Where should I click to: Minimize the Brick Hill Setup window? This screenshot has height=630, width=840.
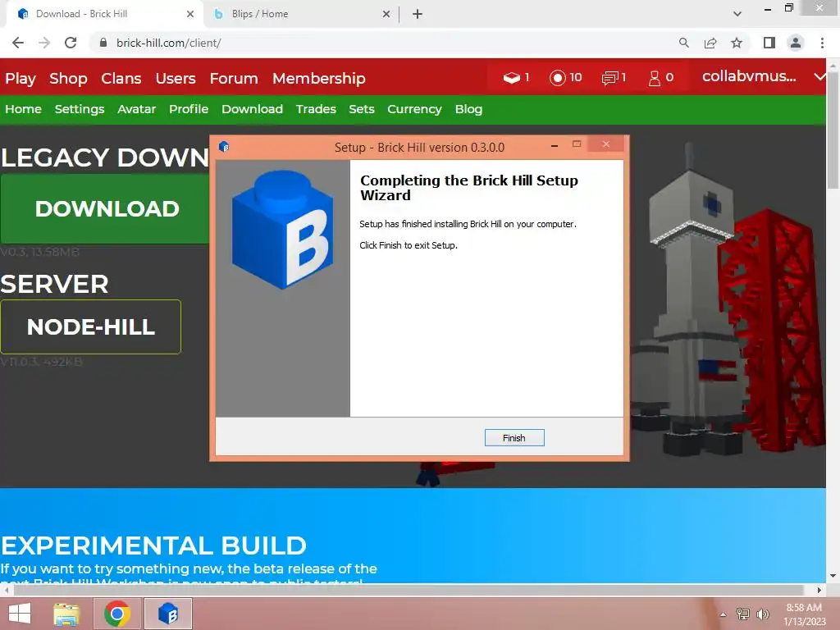[x=555, y=145]
